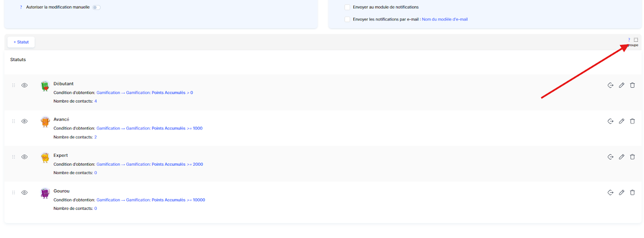Click the group dashed-square icon
The width and height of the screenshot is (644, 238).
[x=636, y=40]
